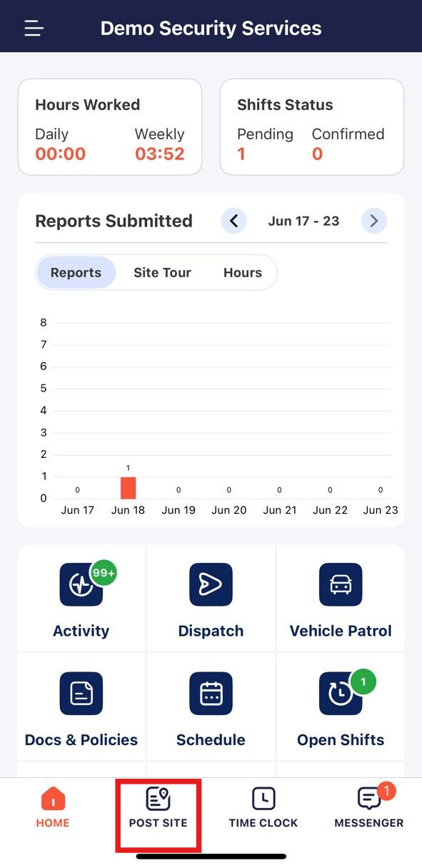422x868 pixels.
Task: Open the Dispatch icon
Action: (211, 585)
